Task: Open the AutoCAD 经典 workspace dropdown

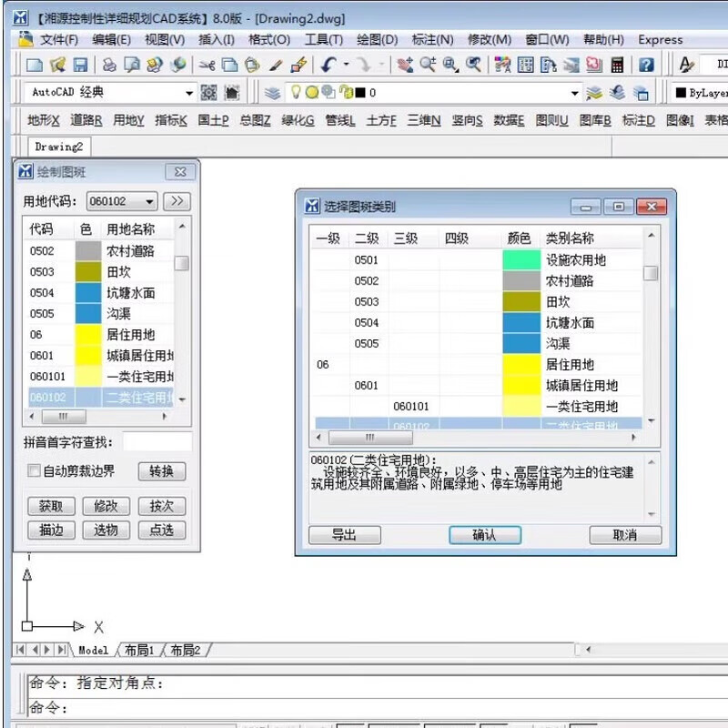Action: [x=190, y=92]
